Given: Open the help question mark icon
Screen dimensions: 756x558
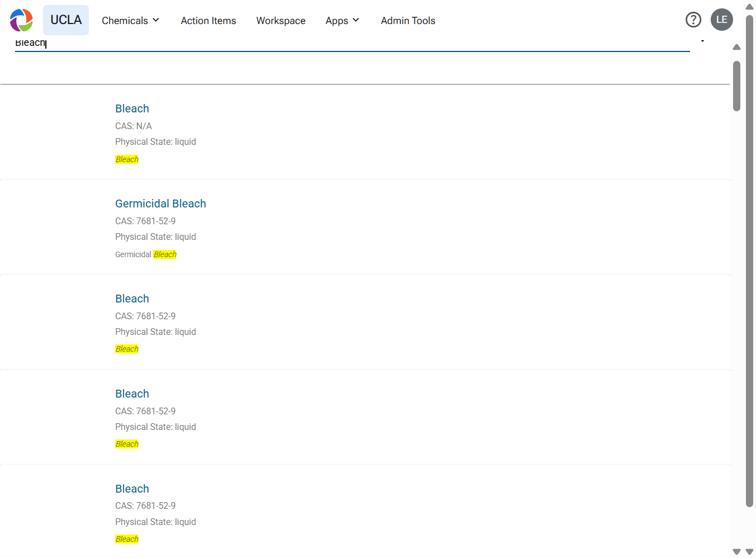Looking at the screenshot, I should [693, 20].
